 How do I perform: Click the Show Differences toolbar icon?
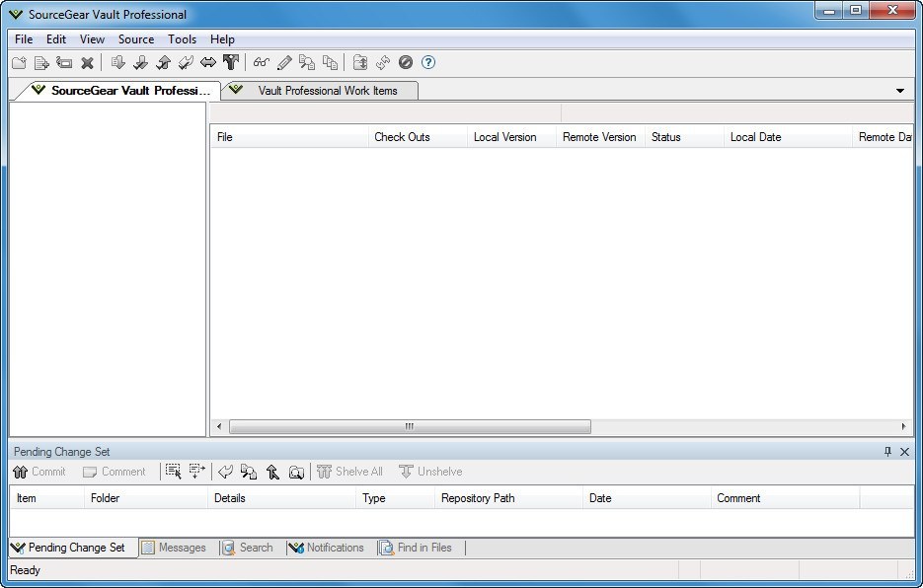click(307, 62)
